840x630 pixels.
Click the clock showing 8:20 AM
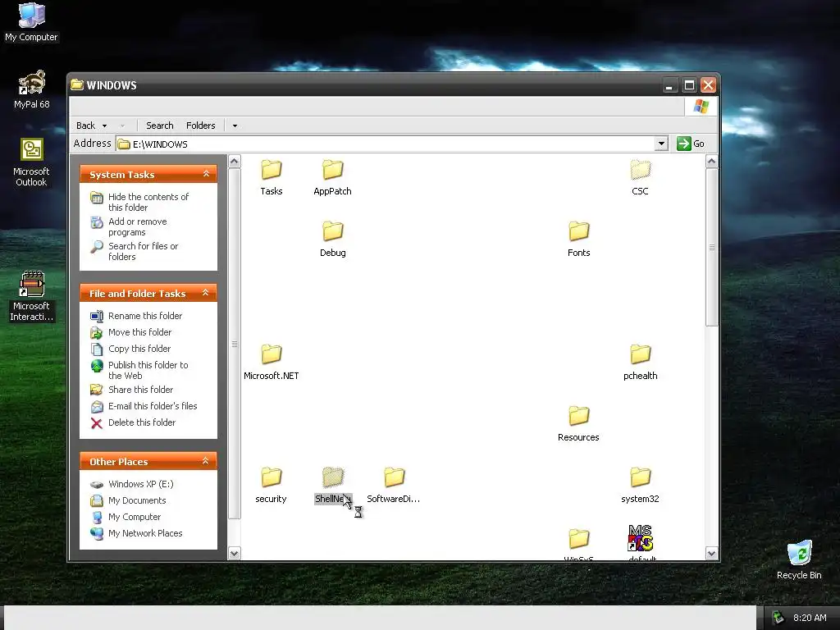tap(810, 618)
